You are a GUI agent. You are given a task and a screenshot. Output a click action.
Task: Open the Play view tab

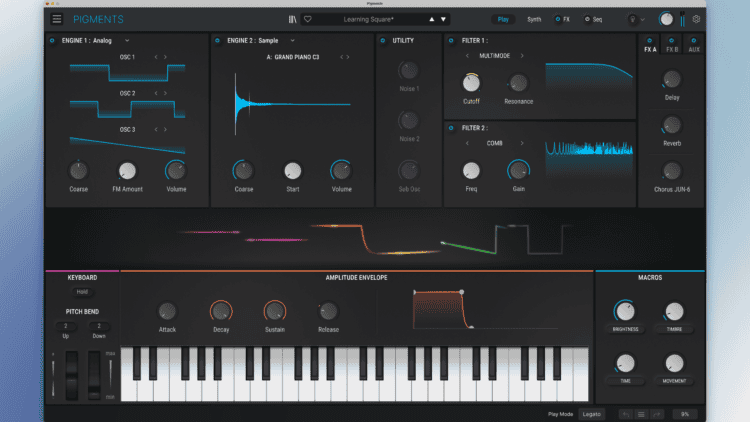(503, 19)
